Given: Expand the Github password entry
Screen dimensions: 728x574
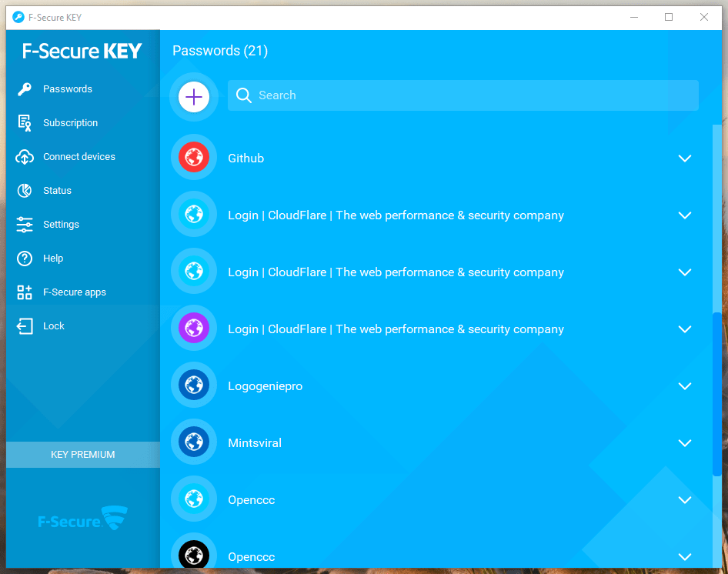Looking at the screenshot, I should 684,158.
